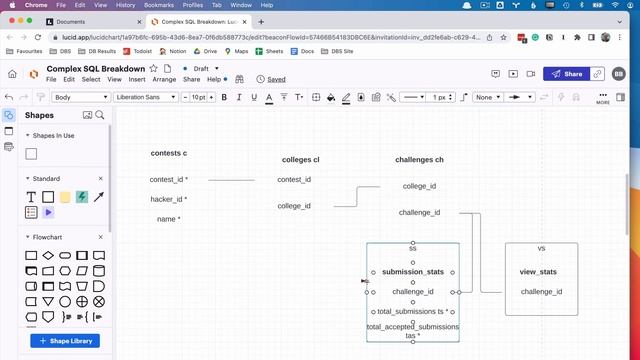640x360 pixels.
Task: Click the Saved status link
Action: 276,80
